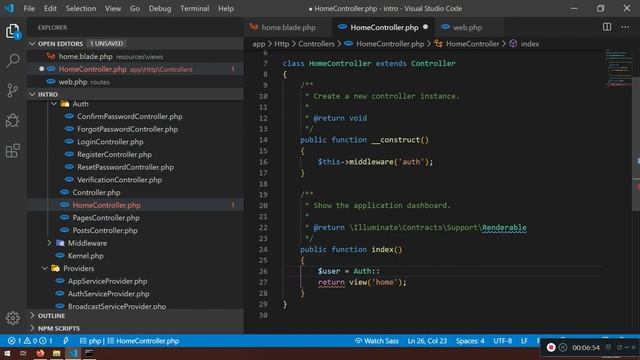
Task: Click the Windows Start button
Action: tap(7, 353)
